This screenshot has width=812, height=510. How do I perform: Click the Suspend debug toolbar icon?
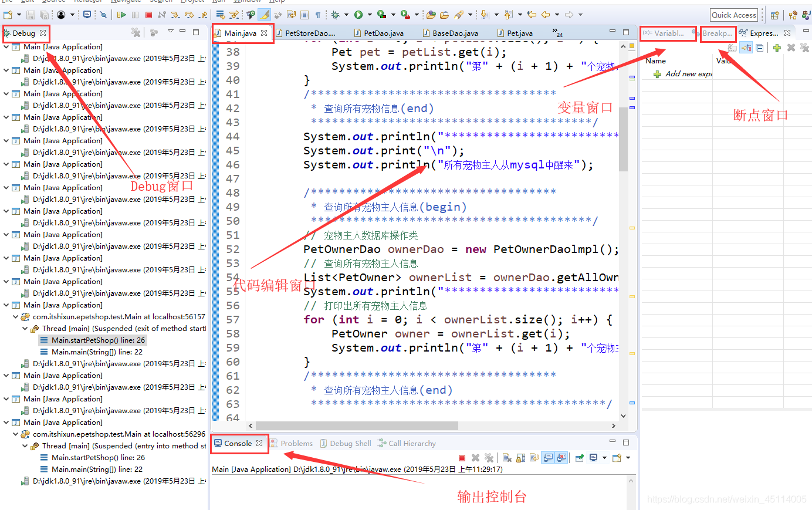(135, 15)
